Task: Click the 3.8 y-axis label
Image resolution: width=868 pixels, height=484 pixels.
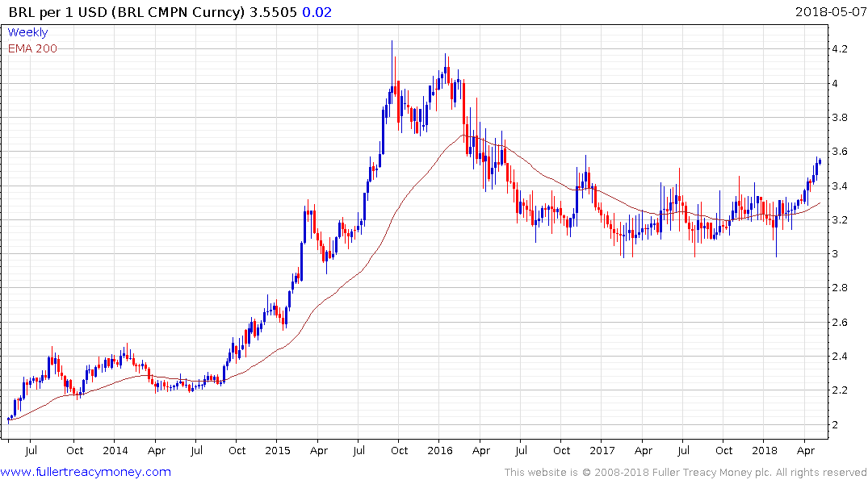Action: 840,118
